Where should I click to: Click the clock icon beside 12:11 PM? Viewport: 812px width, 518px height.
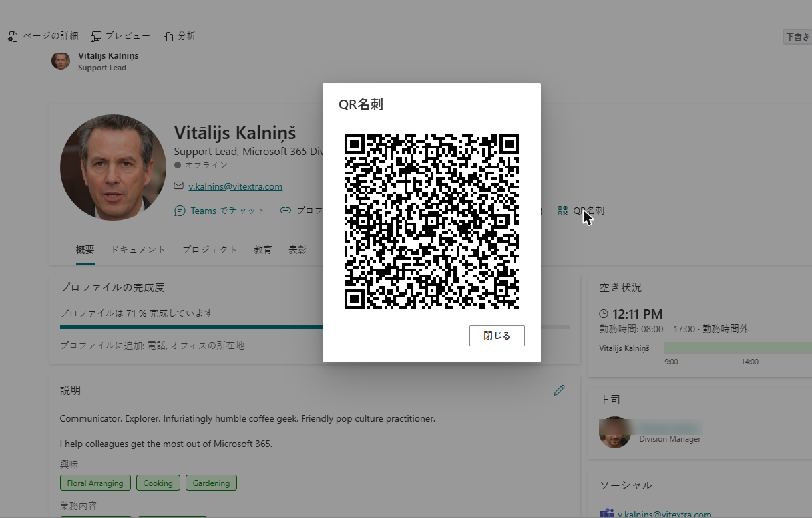pyautogui.click(x=604, y=314)
